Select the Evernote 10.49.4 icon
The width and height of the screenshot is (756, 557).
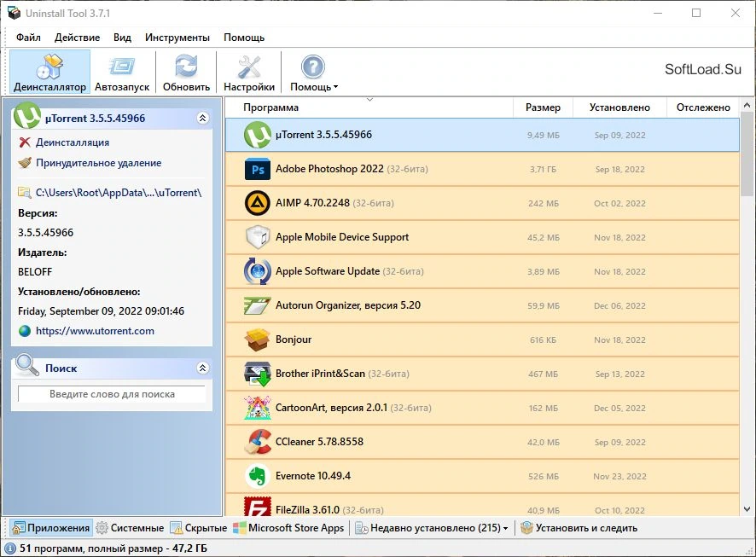tap(258, 476)
